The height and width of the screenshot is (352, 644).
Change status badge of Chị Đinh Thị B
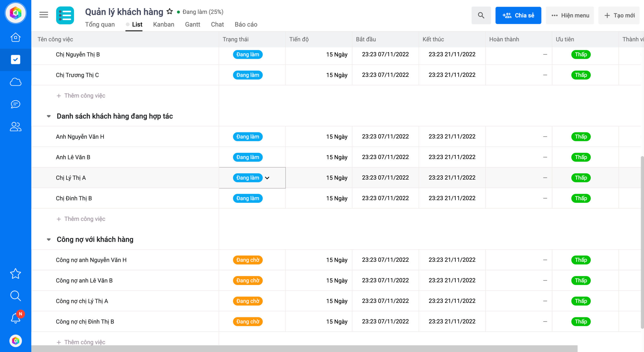point(248,198)
